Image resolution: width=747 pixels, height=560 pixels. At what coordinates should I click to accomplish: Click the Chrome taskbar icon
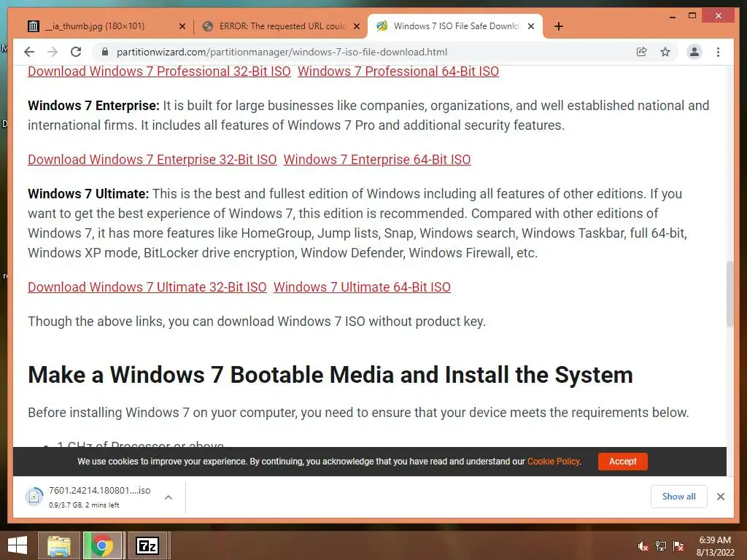(101, 545)
